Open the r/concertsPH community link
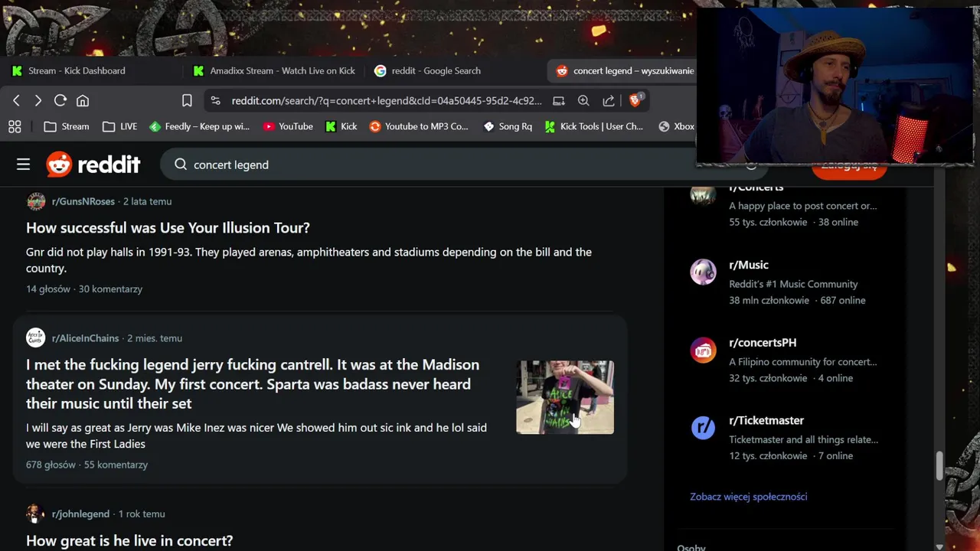This screenshot has height=551, width=980. click(x=763, y=342)
